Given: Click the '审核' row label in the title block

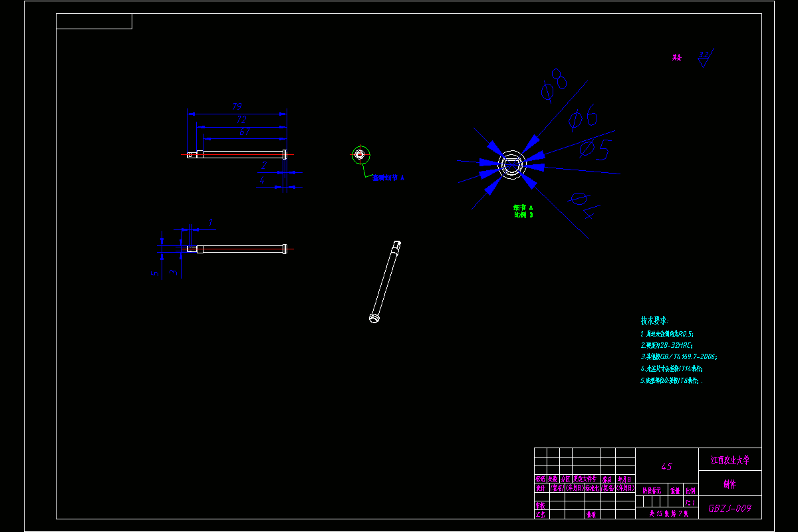Looking at the screenshot, I should pos(541,505).
